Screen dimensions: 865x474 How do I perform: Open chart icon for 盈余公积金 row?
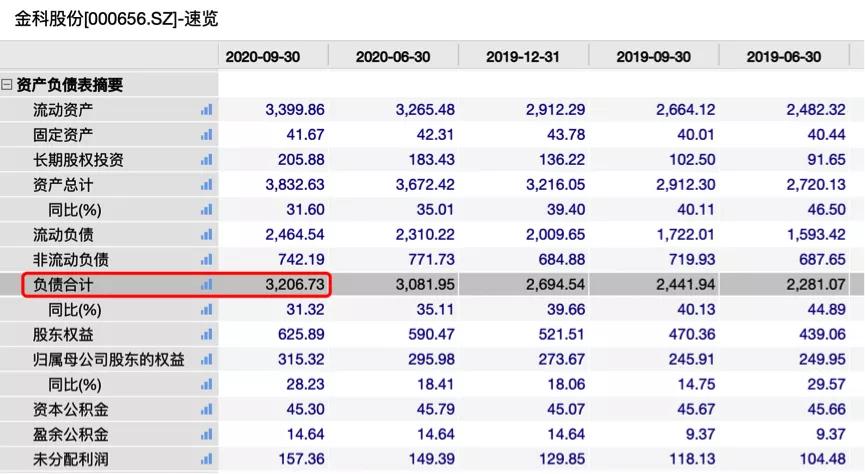206,434
